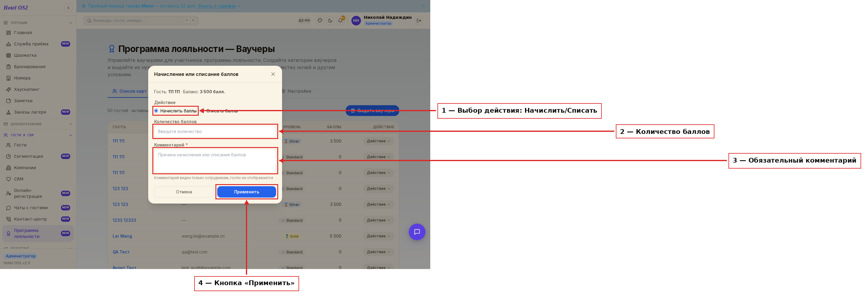868x298 pixels.
Task: Close the Начисление или списание баллов dialog
Action: pos(273,74)
